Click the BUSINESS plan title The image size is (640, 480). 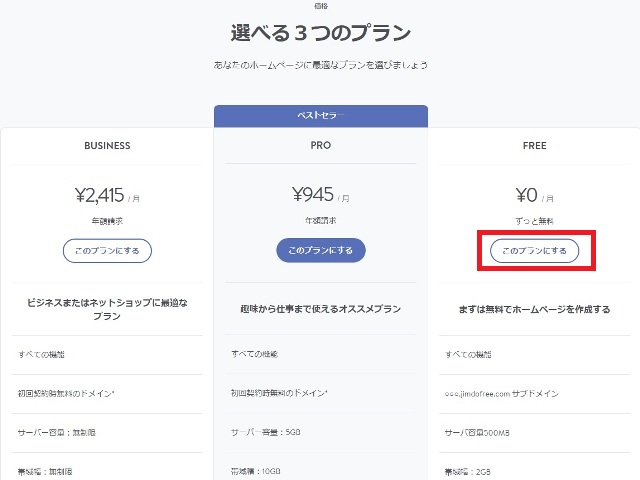pos(107,146)
